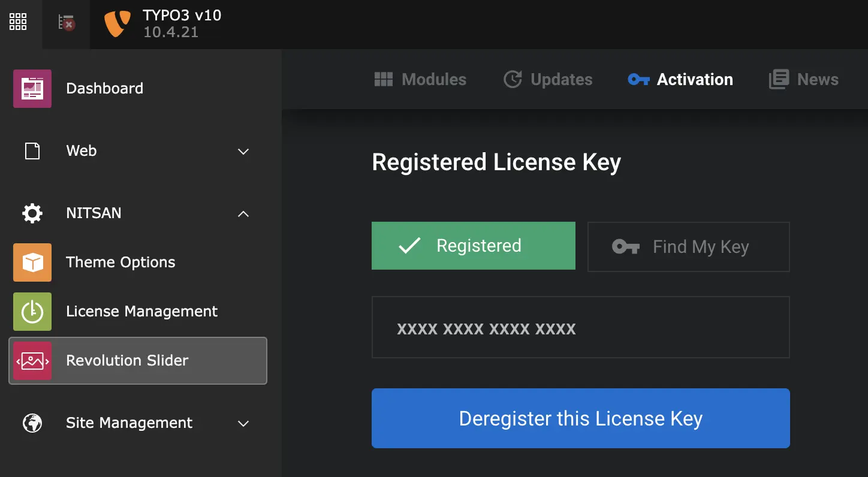Click the key icon in Find My Key
This screenshot has height=477, width=868.
[x=626, y=247]
